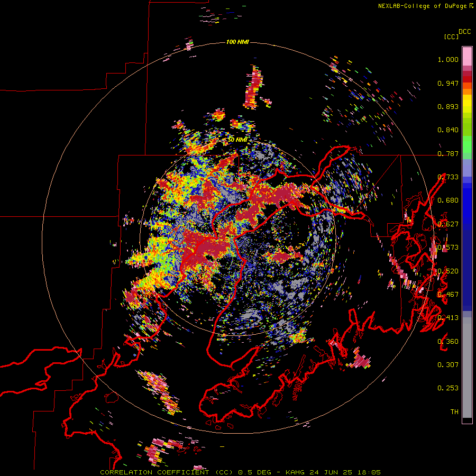Click the 100 NMI range ring label

[237, 42]
